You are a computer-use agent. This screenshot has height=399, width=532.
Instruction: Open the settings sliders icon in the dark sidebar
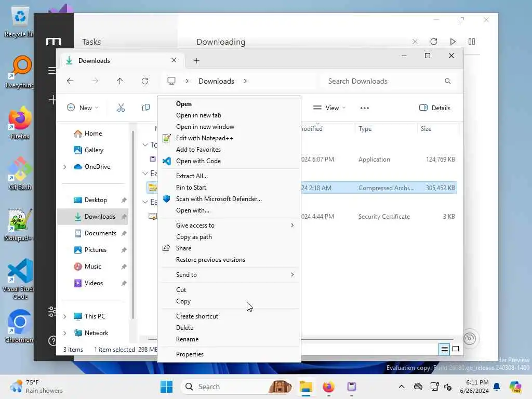(52, 312)
